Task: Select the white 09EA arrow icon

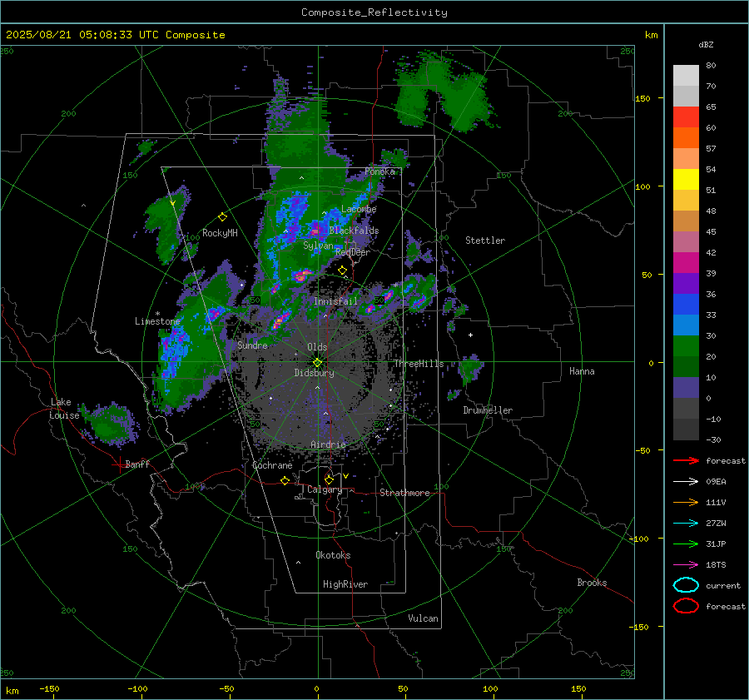Action: click(686, 482)
